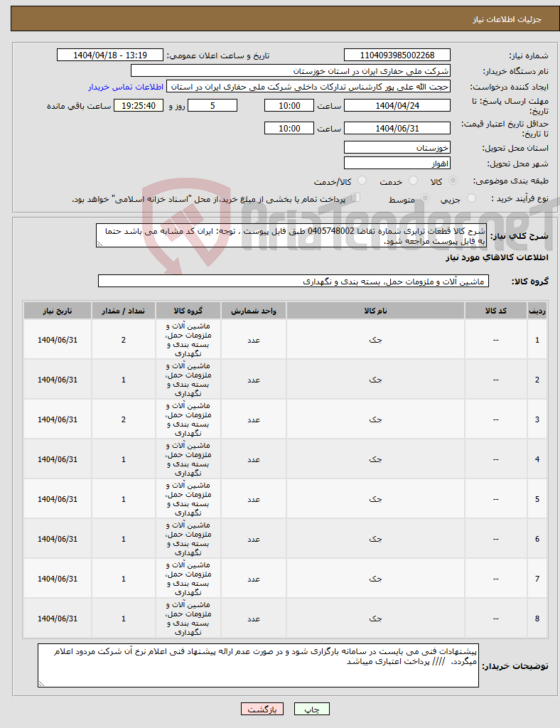Click the remaining time field 19:25:40
560x728 pixels.
(x=139, y=106)
